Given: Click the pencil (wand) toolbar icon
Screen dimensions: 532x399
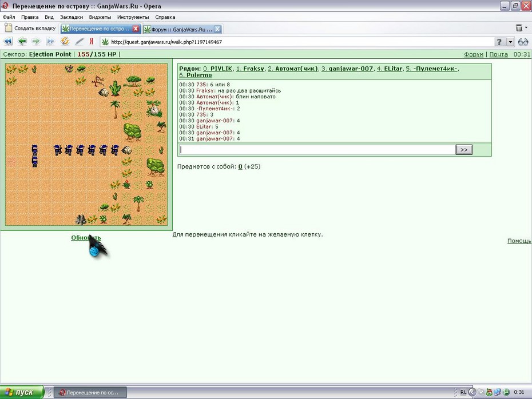Looking at the screenshot, I should coord(79,42).
